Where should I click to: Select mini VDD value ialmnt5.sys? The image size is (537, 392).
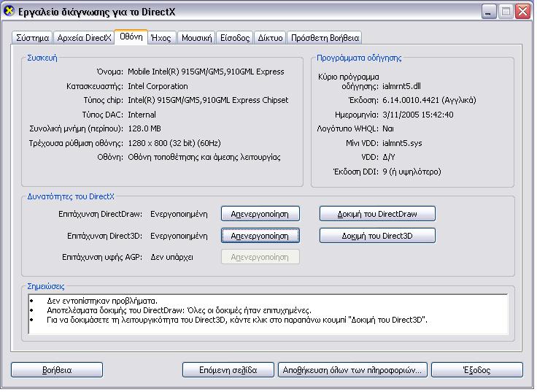402,143
